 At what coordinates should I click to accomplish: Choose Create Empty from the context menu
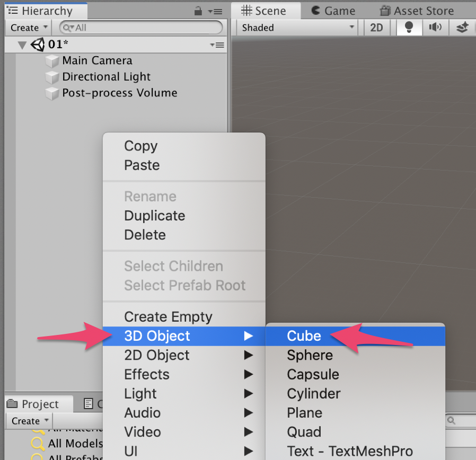coord(184,317)
